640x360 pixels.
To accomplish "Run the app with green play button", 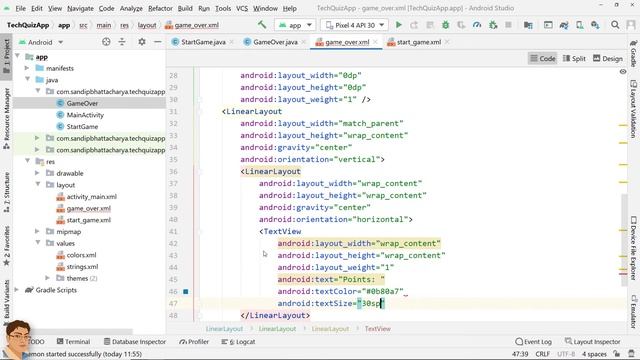I will coord(399,25).
